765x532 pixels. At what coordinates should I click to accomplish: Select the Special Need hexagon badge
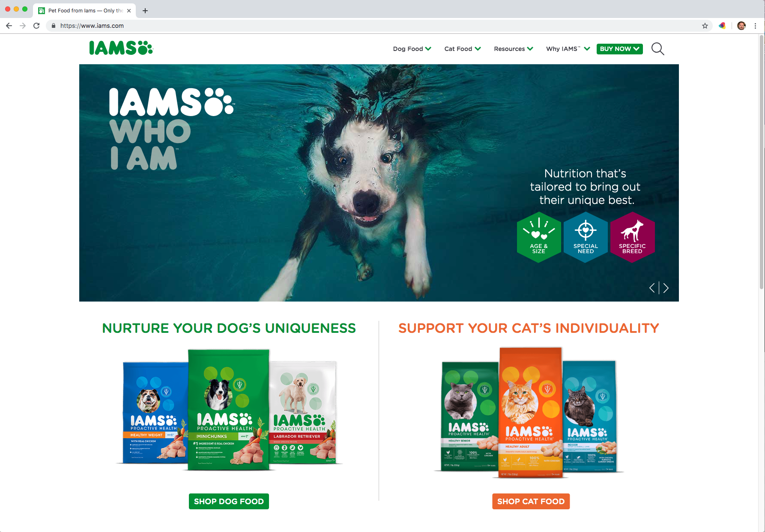tap(586, 237)
